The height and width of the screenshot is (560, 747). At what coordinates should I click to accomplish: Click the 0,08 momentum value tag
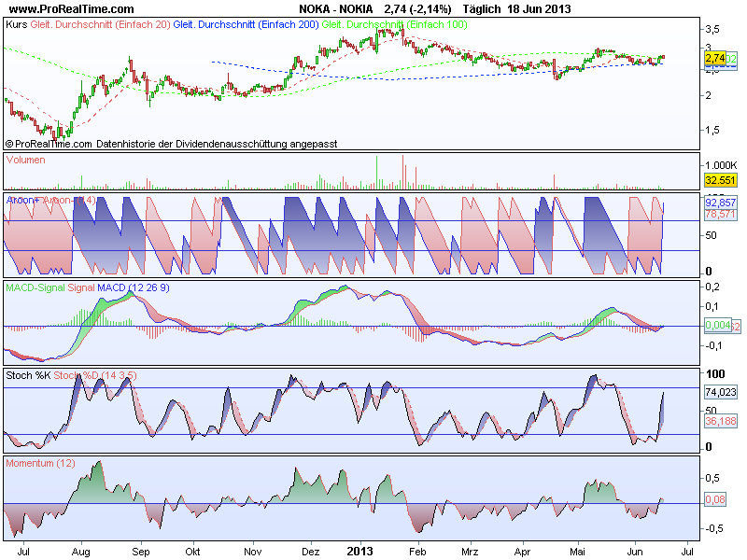tap(715, 499)
